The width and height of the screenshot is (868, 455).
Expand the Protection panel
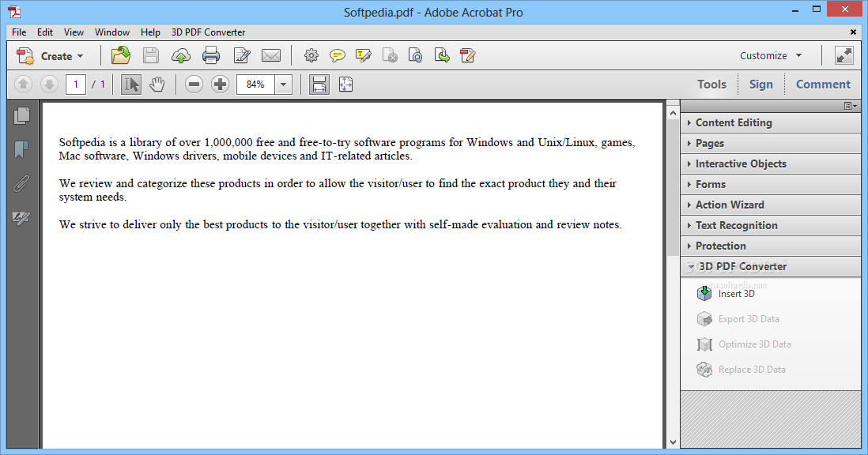(x=771, y=246)
